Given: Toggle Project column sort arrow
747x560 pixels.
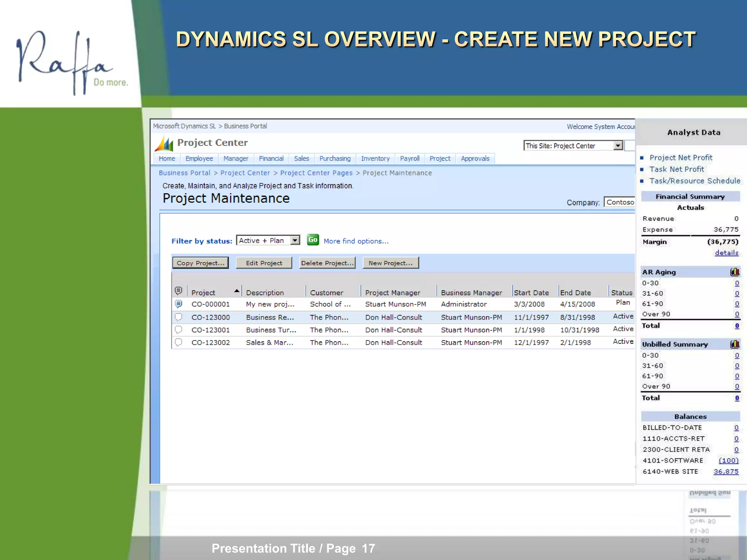Looking at the screenshot, I should [x=237, y=291].
